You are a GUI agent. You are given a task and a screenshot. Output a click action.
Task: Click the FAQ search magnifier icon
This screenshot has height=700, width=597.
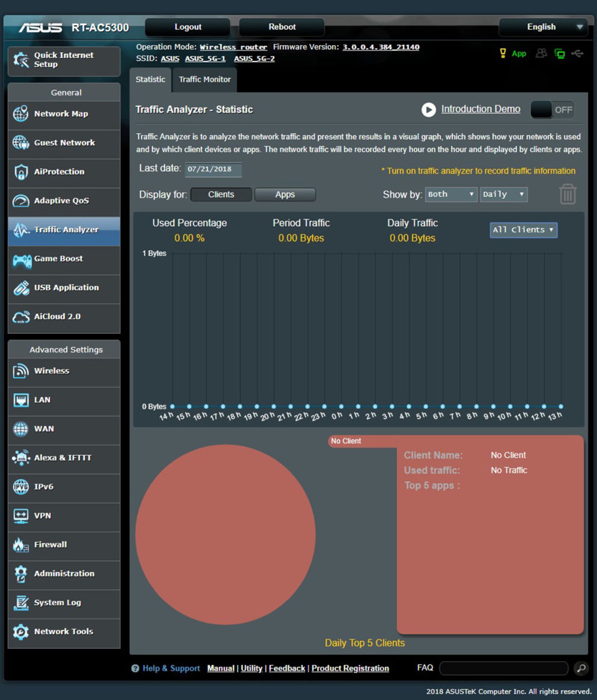581,668
